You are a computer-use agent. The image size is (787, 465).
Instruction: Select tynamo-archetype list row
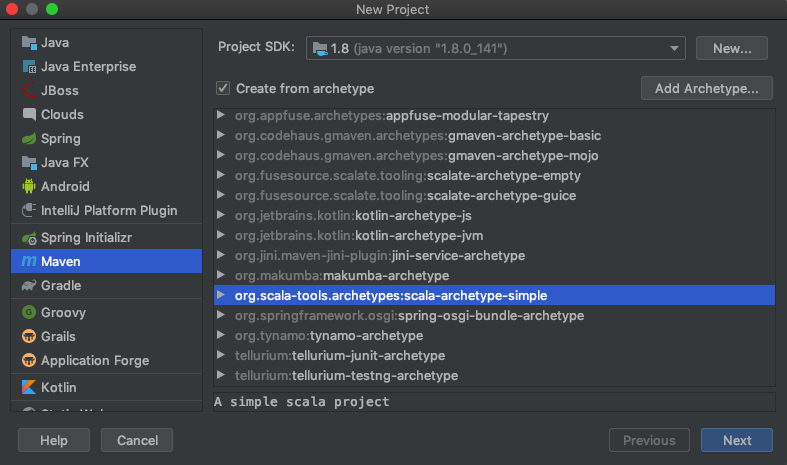coord(494,335)
